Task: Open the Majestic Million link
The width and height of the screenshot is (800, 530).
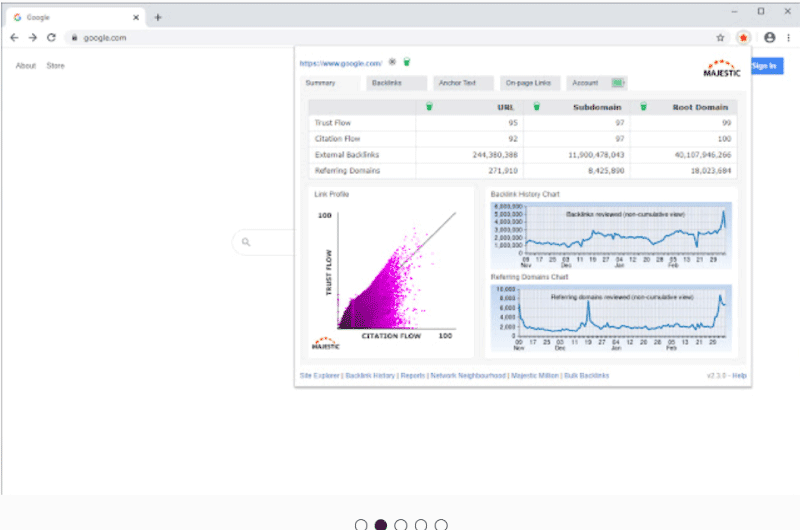Action: (x=535, y=375)
